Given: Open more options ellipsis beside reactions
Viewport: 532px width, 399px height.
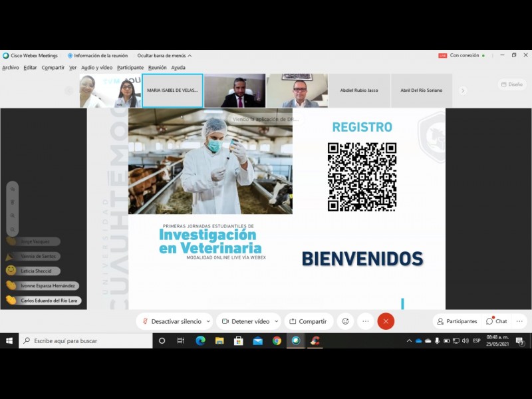Looking at the screenshot, I should point(365,321).
